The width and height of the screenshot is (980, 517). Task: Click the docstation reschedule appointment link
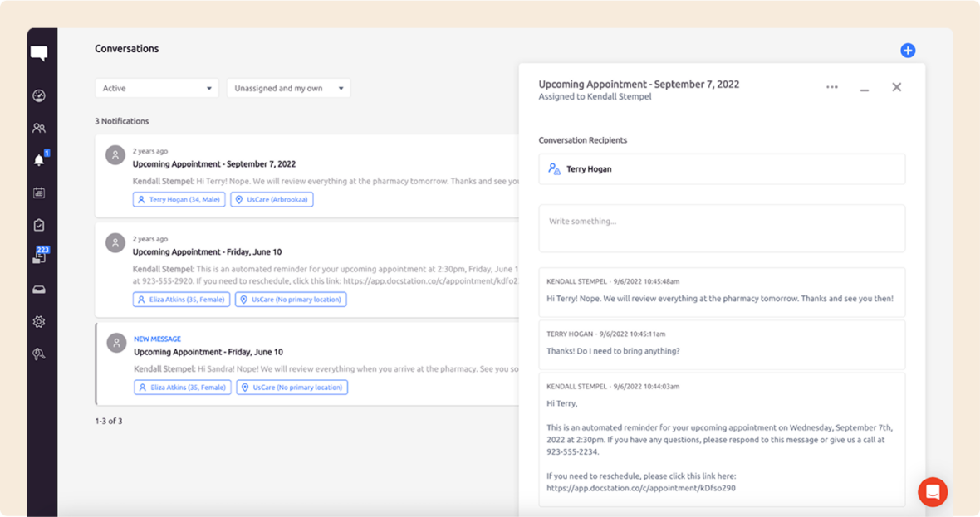(x=640, y=488)
